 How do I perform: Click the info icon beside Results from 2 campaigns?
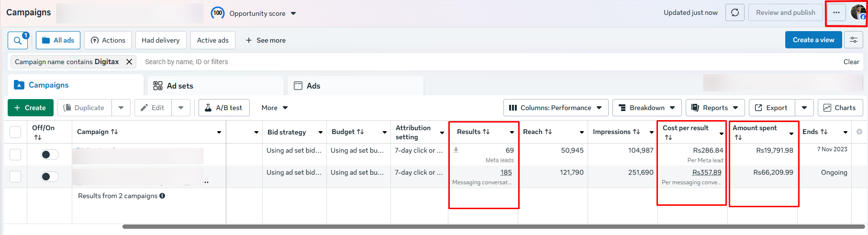point(162,196)
